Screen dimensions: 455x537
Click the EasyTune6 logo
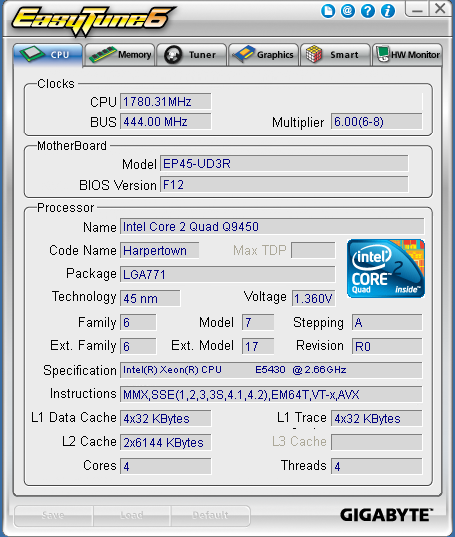click(x=93, y=20)
